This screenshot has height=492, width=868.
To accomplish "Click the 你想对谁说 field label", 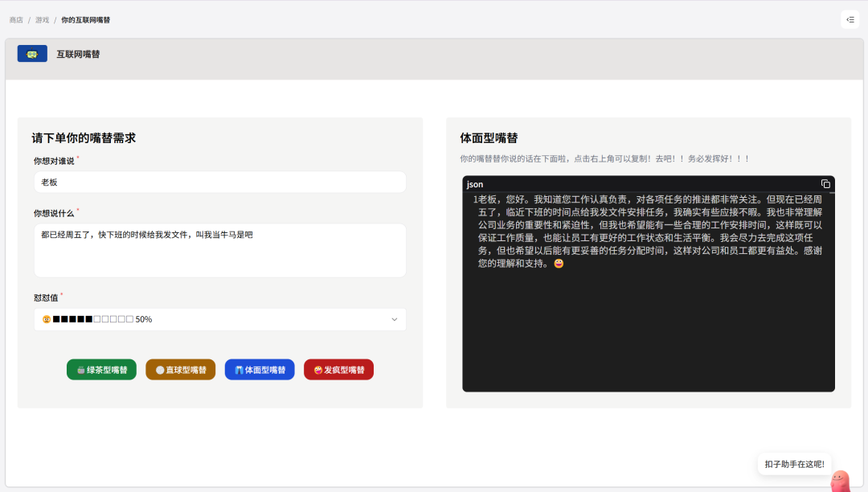I will coord(54,161).
